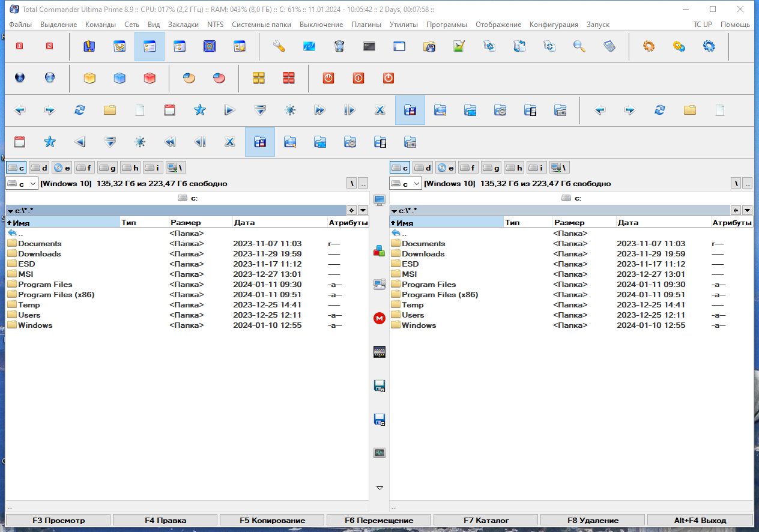
Task: Click the red number 1 icon
Action: [19, 46]
